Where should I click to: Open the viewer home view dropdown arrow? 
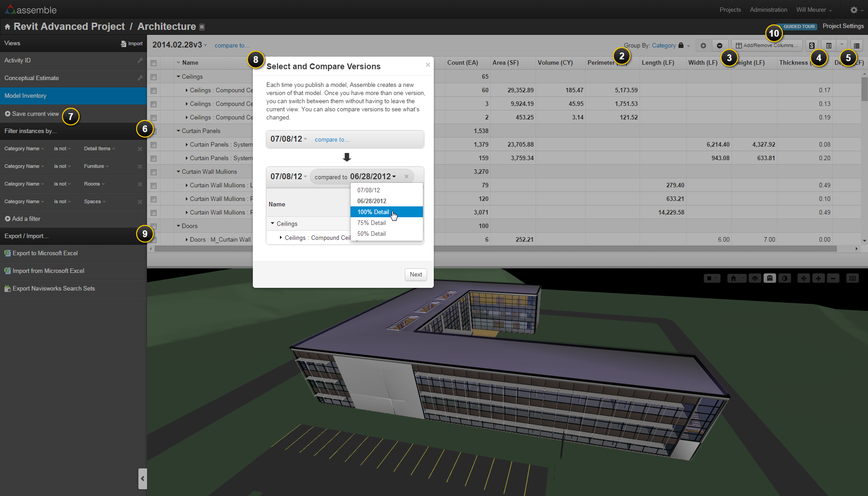click(x=743, y=278)
